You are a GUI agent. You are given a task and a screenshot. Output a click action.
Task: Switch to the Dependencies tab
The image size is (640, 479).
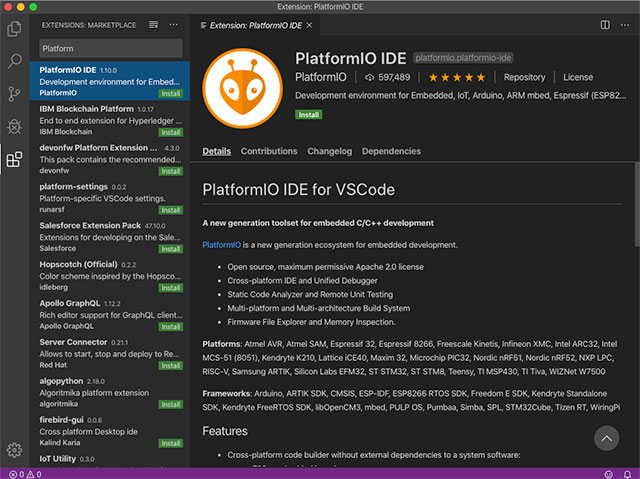click(391, 151)
